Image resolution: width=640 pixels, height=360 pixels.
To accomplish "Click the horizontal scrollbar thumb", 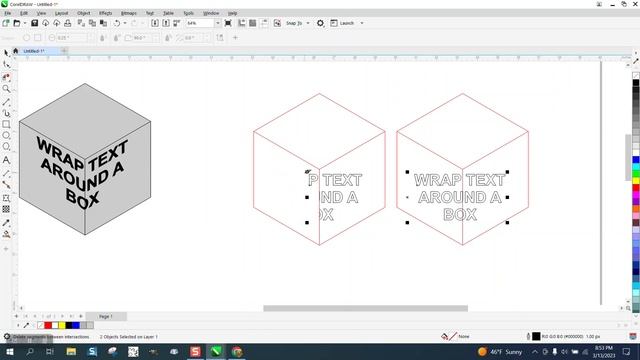I will click(x=365, y=308).
